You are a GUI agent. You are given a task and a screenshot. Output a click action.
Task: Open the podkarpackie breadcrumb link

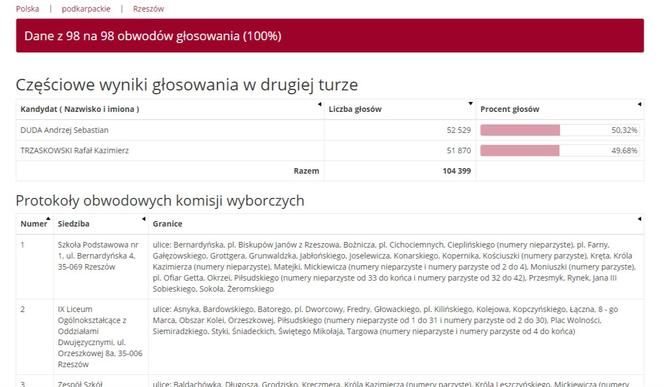pos(86,8)
